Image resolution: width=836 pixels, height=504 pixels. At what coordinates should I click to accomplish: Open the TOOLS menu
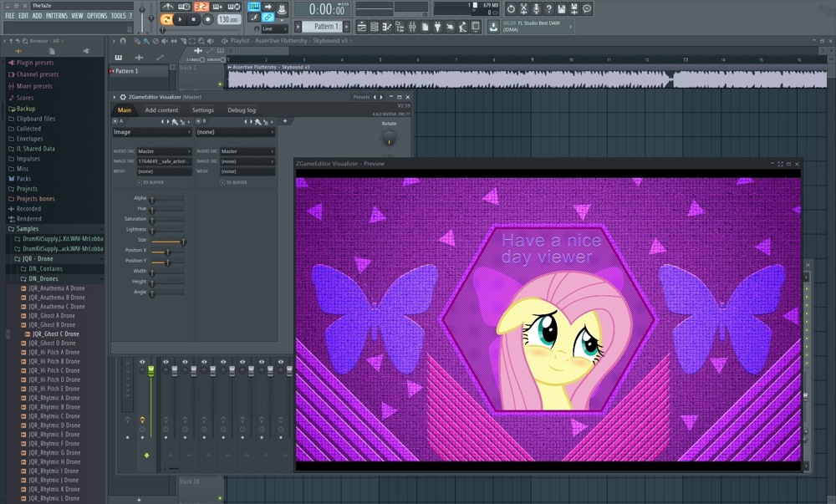pyautogui.click(x=119, y=15)
